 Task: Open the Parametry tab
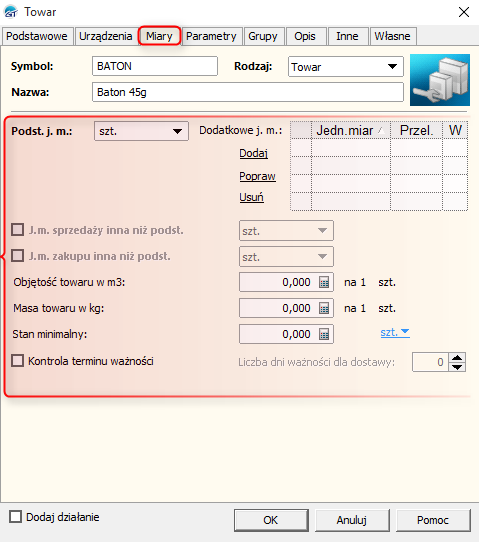(x=211, y=36)
